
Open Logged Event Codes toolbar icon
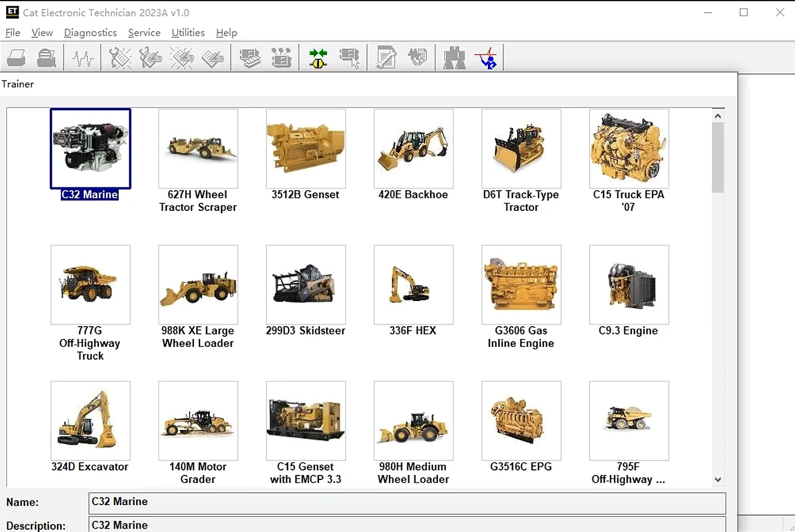[x=213, y=58]
